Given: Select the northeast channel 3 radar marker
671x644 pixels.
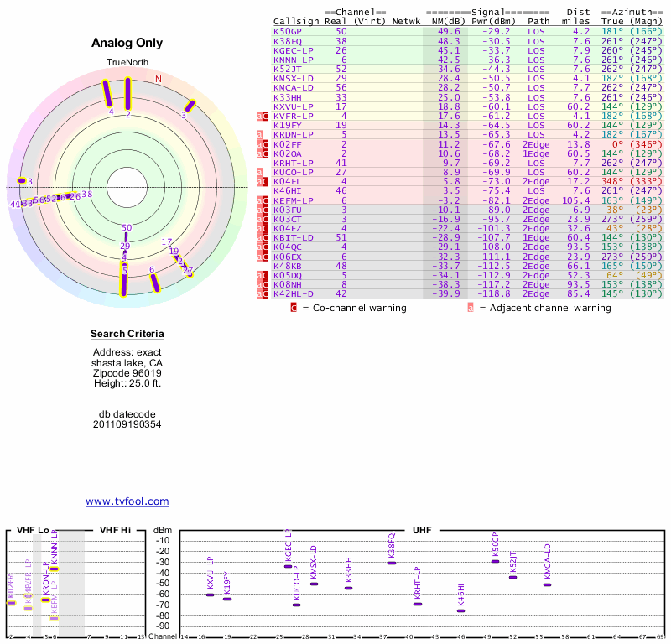Looking at the screenshot, I should [190, 106].
